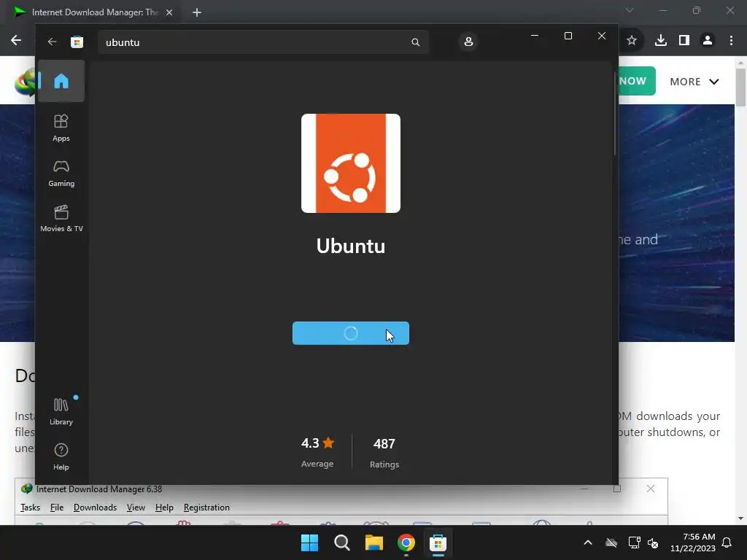Go back in Microsoft Store window
The image size is (747, 560).
[x=52, y=42]
